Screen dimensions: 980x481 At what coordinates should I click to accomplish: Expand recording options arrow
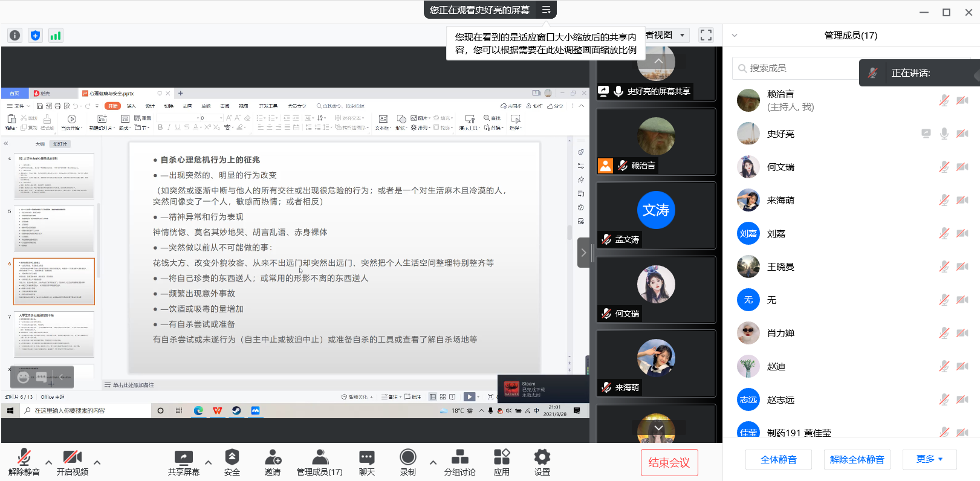click(433, 462)
